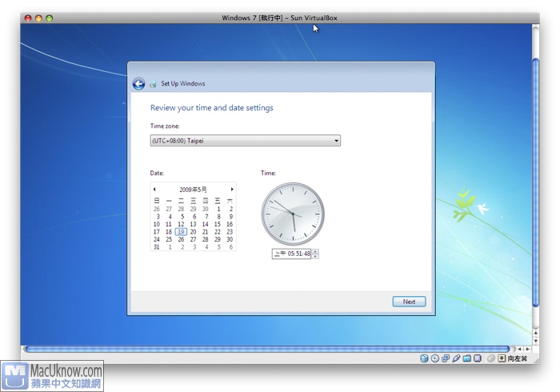Select May 7 in the calendar
The width and height of the screenshot is (560, 392).
point(206,217)
